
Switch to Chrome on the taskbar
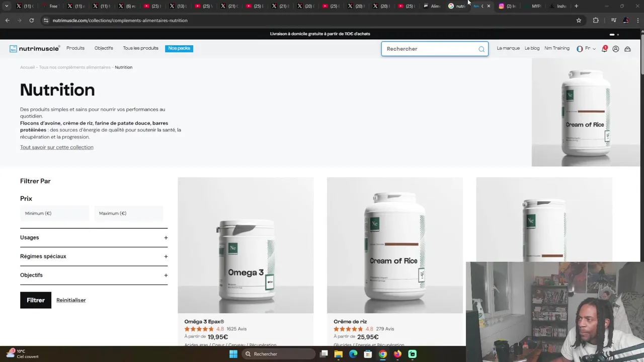point(383,354)
